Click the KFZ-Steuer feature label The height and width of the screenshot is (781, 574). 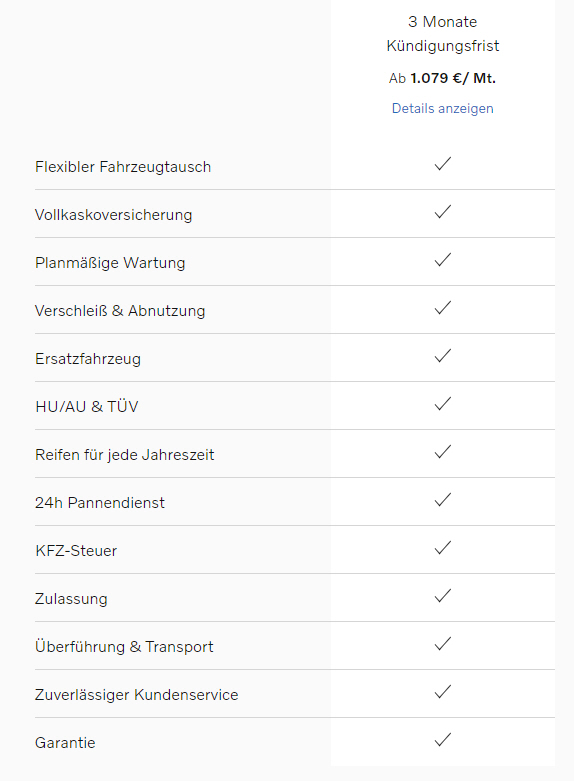pos(76,551)
